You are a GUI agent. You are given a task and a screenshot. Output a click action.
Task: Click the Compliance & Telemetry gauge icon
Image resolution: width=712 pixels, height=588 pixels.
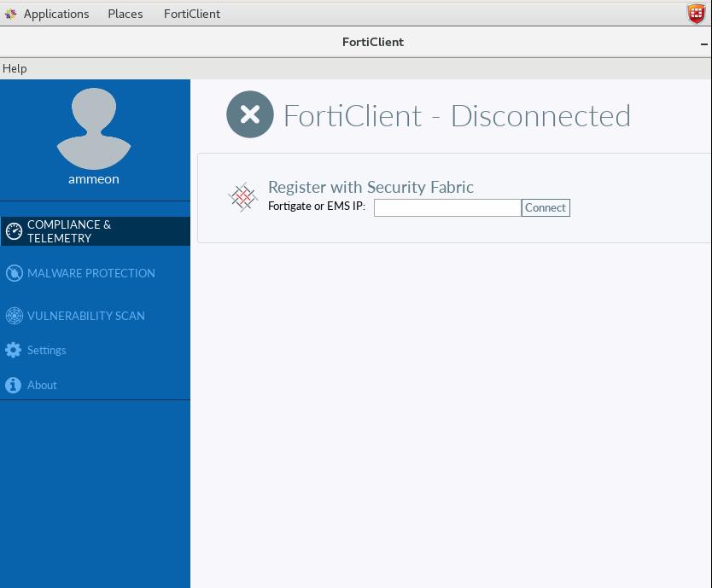pos(14,231)
